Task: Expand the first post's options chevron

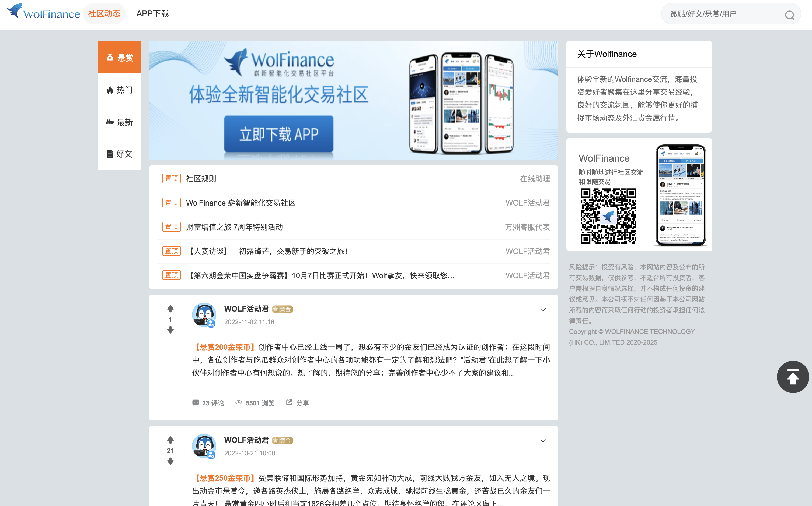Action: (x=543, y=310)
